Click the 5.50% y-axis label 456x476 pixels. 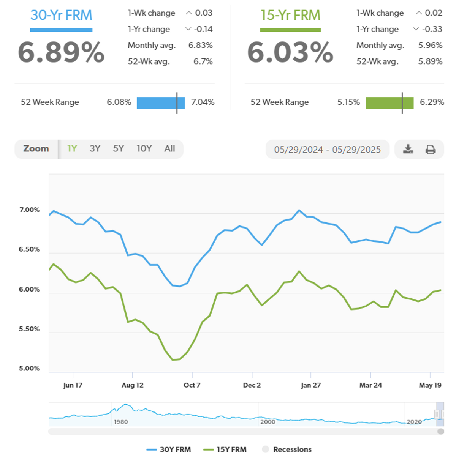[30, 329]
